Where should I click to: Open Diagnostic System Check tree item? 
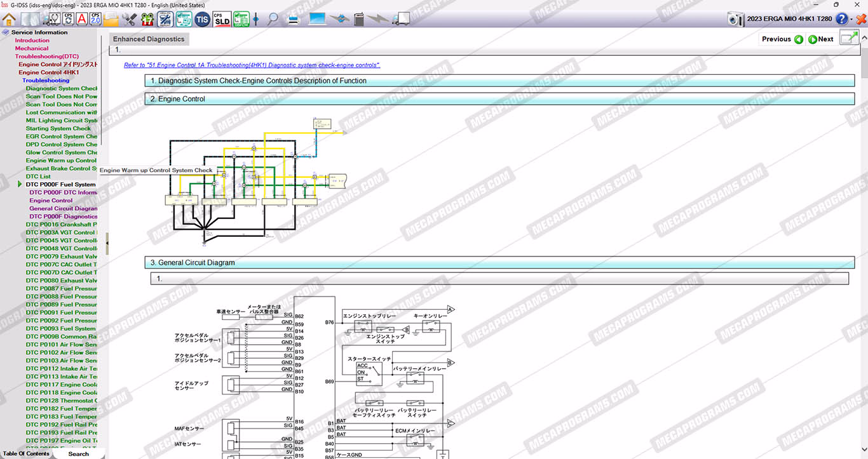(x=62, y=88)
